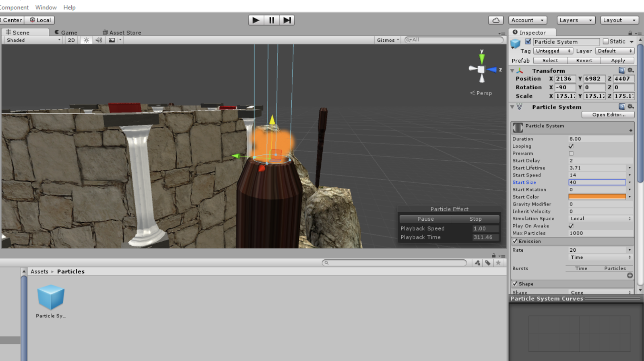This screenshot has width=644, height=361.
Task: Open the Layers dropdown
Action: coord(576,20)
